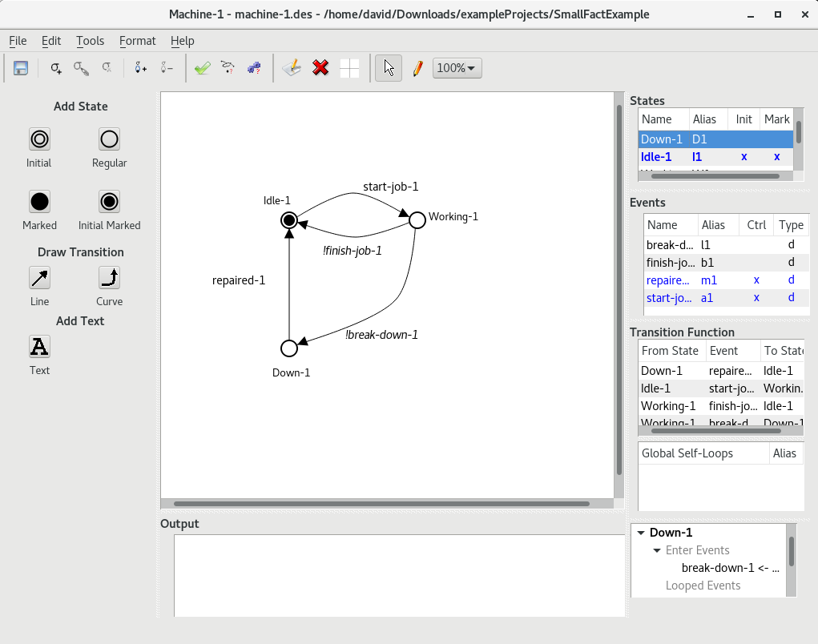Collapse the Down-1 tree node

pos(640,533)
